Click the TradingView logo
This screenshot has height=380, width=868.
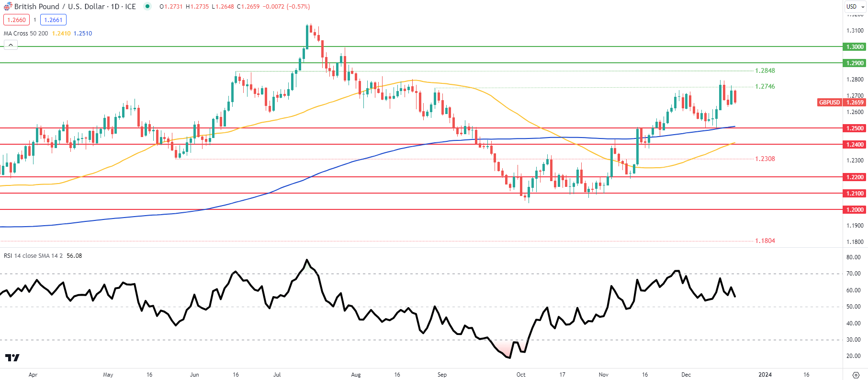[12, 357]
